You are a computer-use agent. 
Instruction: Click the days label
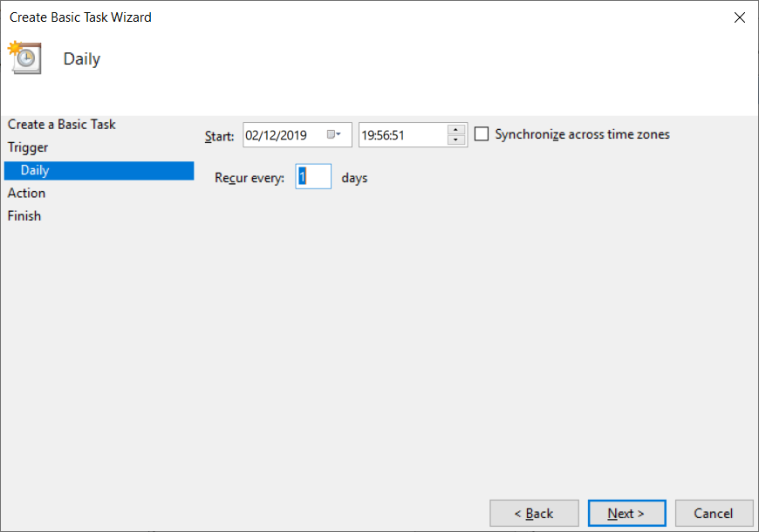[x=354, y=178]
